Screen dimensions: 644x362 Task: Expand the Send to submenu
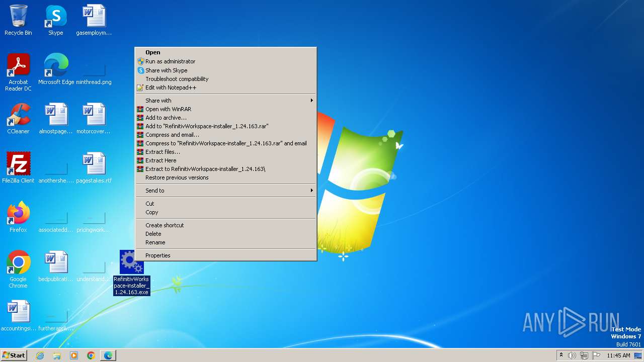tap(226, 191)
